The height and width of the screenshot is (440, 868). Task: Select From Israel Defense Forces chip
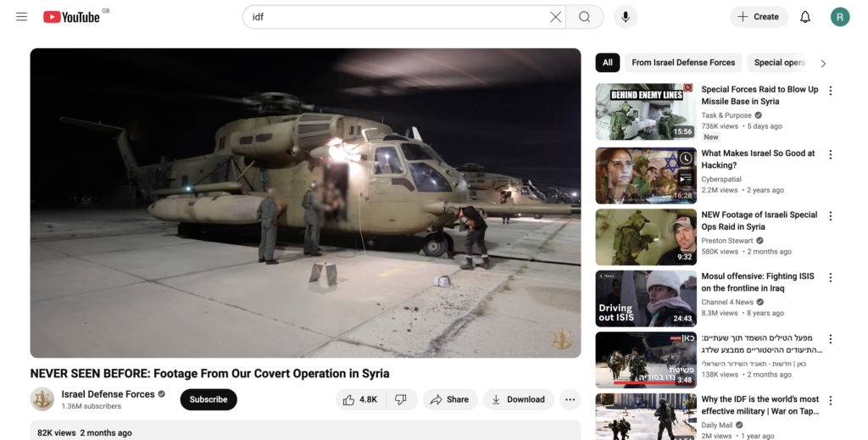point(683,63)
